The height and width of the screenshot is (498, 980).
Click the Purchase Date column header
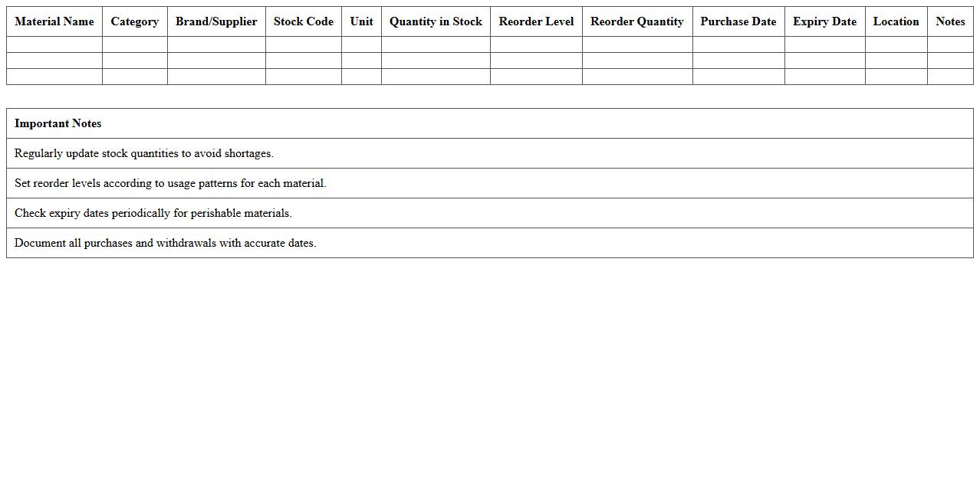738,21
